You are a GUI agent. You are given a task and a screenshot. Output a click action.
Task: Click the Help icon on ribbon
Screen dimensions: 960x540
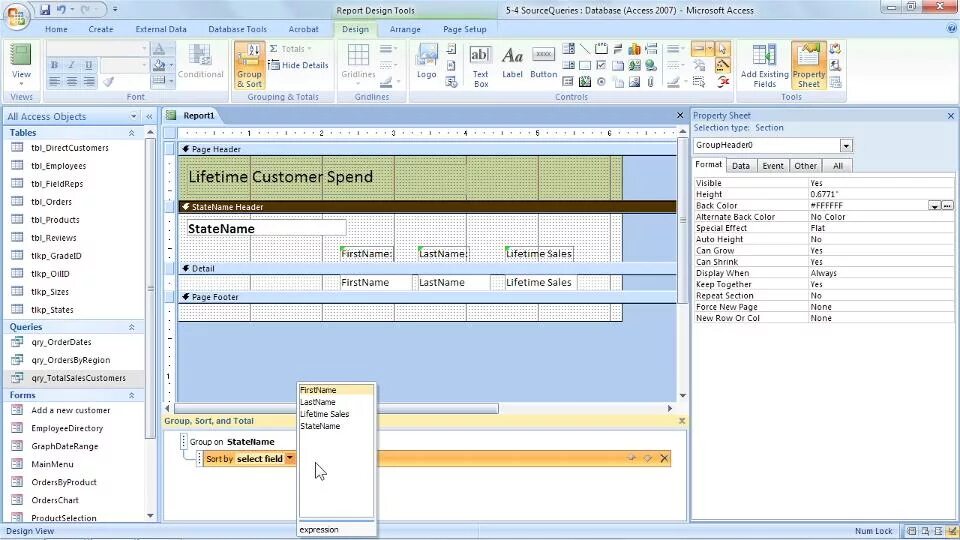pos(952,29)
